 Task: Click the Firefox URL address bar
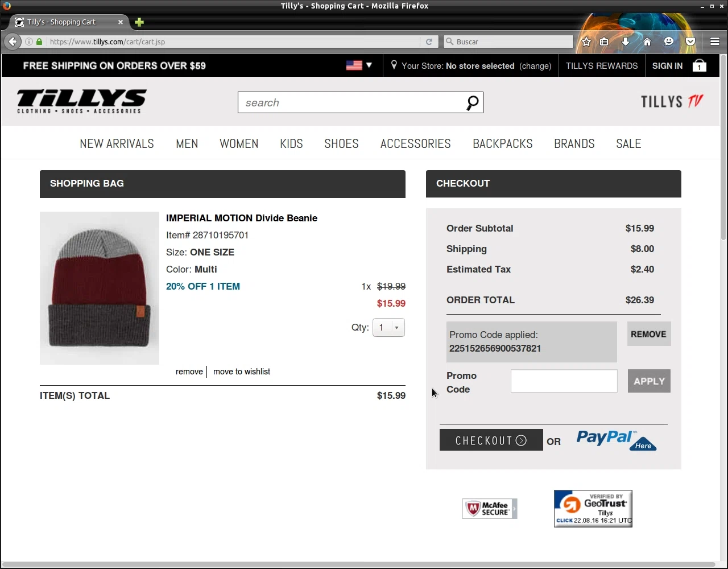point(233,42)
